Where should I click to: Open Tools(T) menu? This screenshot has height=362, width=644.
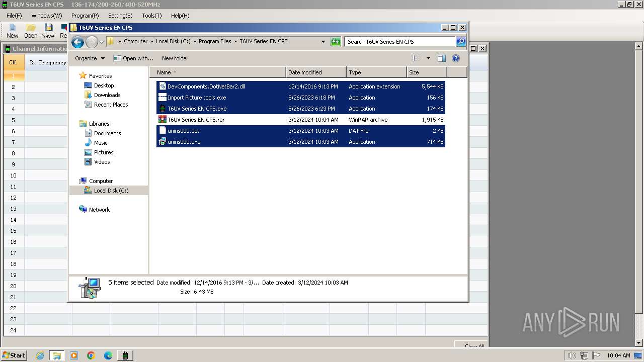152,16
